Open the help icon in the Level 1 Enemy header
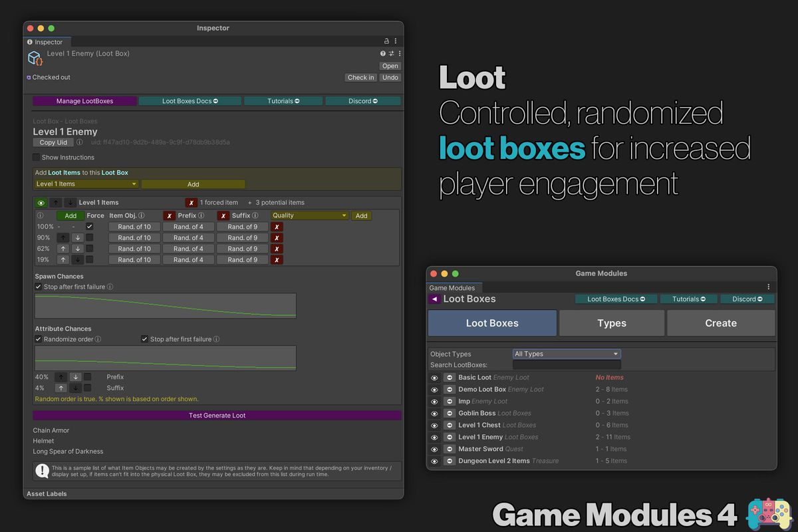Viewport: 798px width, 532px height. (x=383, y=54)
